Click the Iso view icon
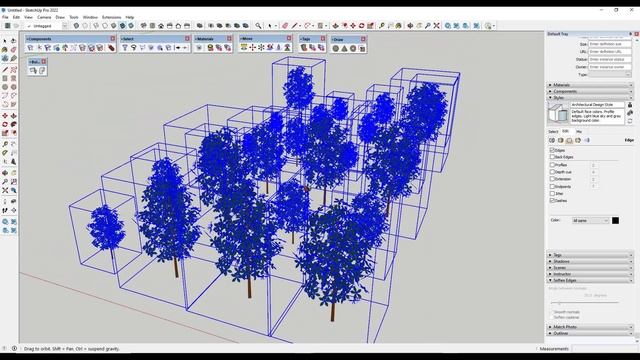Viewport: 640px width, 360px height. coord(143,26)
